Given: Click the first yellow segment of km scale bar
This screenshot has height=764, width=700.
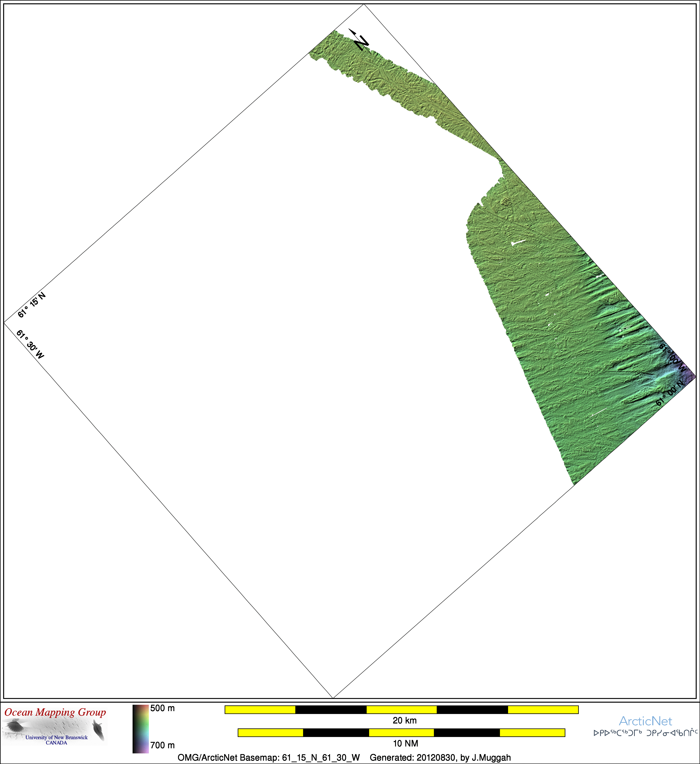Looking at the screenshot, I should click(x=260, y=709).
